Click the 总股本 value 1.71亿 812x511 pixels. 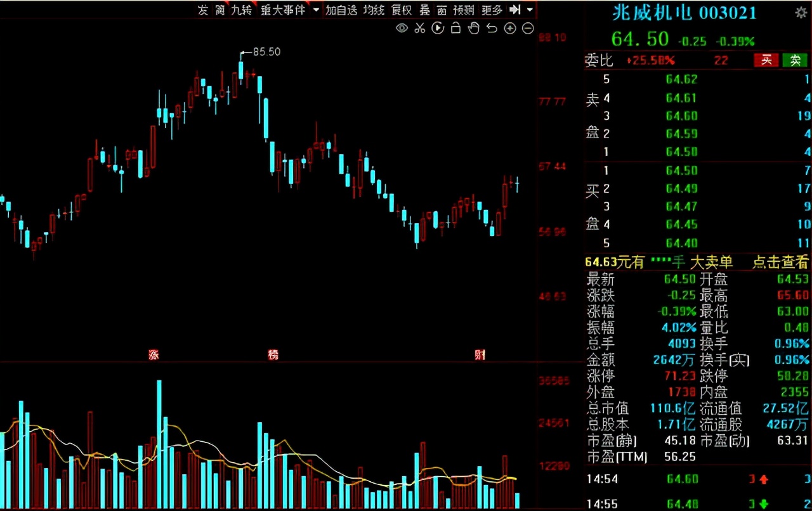(676, 425)
